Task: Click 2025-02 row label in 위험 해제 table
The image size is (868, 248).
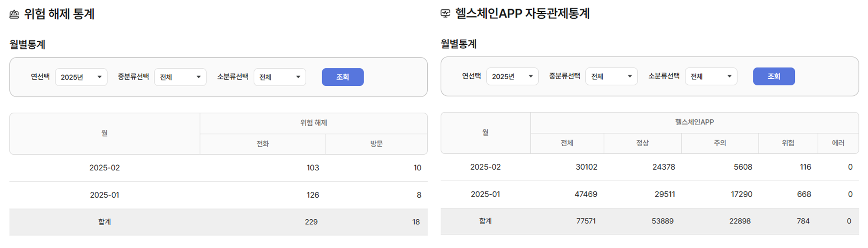Action: pos(105,168)
